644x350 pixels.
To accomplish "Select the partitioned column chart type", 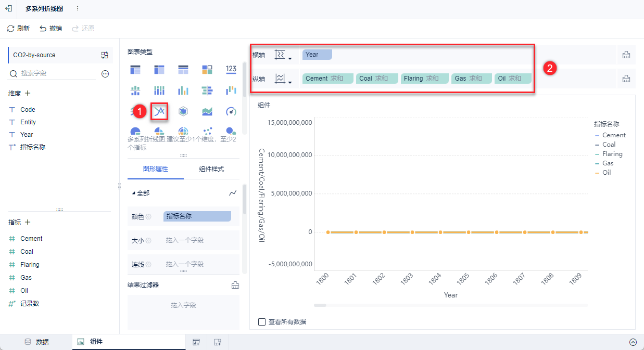I will pos(135,90).
